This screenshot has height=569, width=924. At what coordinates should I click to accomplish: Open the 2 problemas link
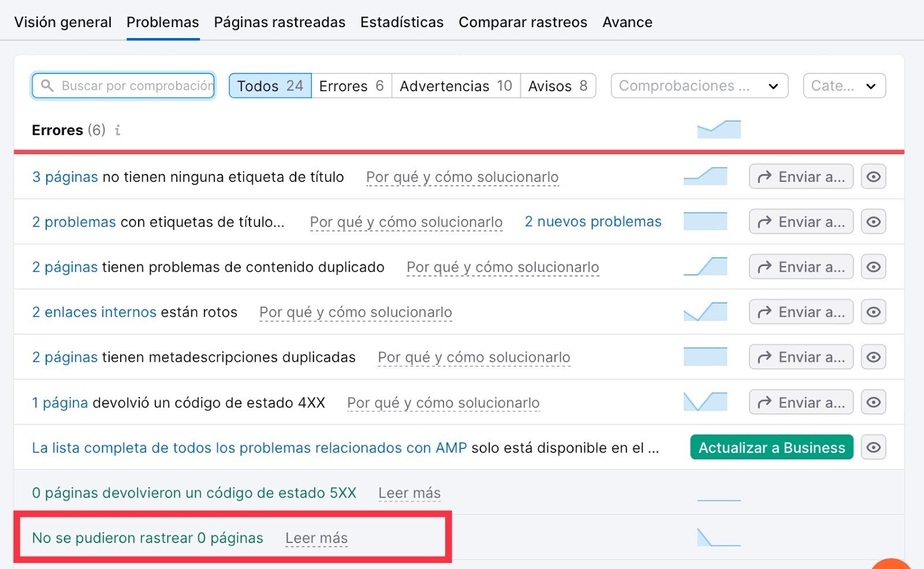[x=74, y=222]
